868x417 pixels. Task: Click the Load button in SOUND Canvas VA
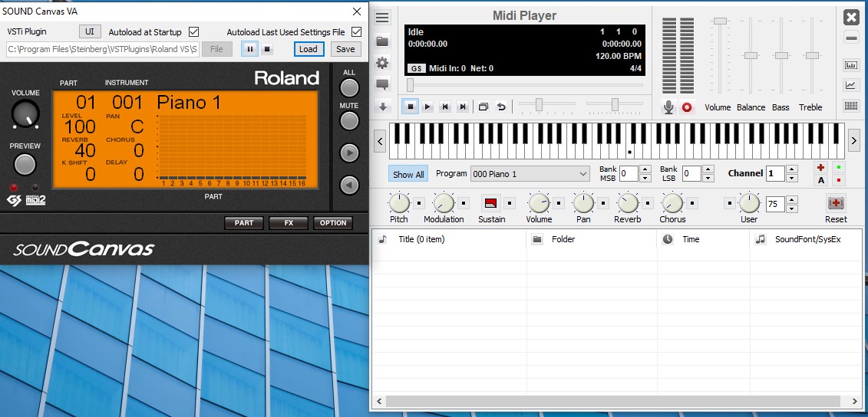tap(309, 49)
